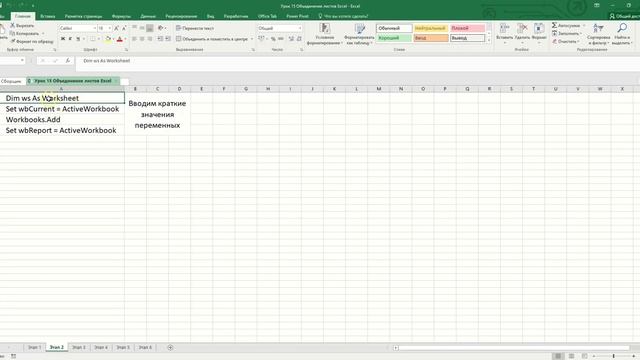Increase the cell indent
The image size is (640, 360).
click(x=168, y=39)
